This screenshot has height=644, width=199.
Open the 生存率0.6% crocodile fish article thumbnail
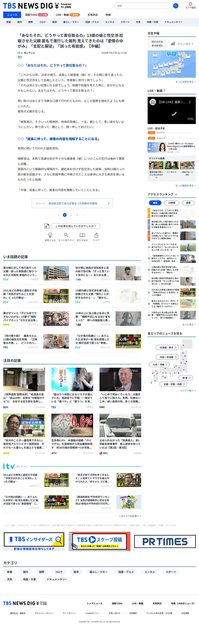click(72, 425)
